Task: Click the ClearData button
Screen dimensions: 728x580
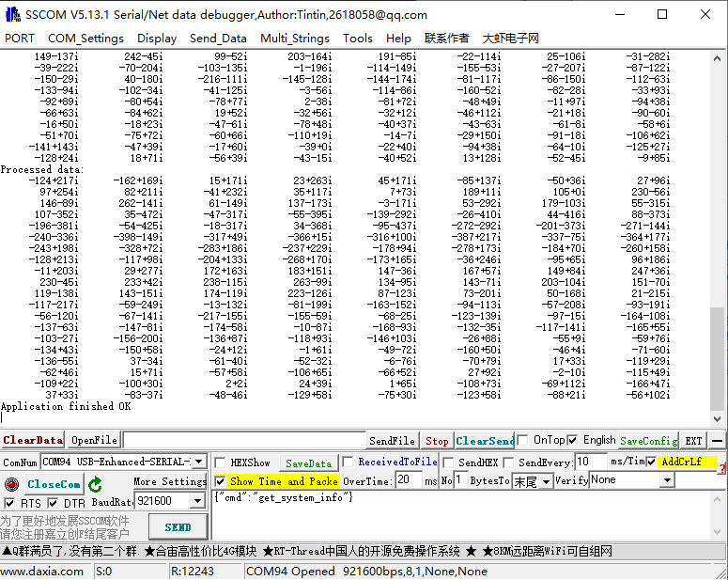Action: [33, 440]
